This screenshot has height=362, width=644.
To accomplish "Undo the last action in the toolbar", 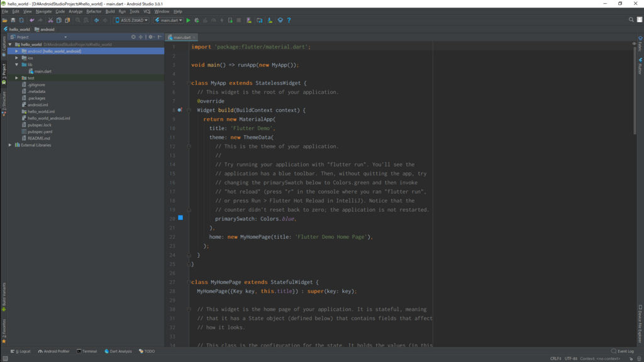I will pos(31,20).
